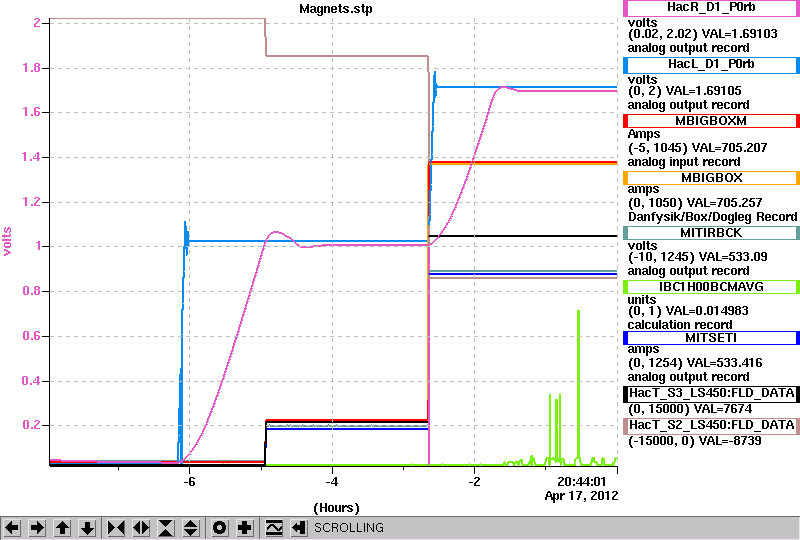Screen dimensions: 800x540
Task: Click the plus crosshair icon
Action: coord(245,528)
